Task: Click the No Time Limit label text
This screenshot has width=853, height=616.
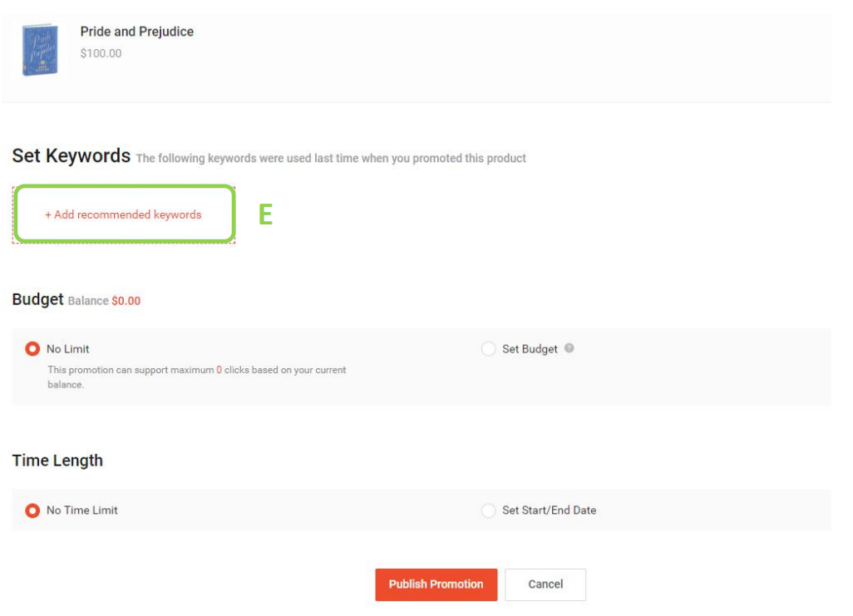Action: pos(82,510)
